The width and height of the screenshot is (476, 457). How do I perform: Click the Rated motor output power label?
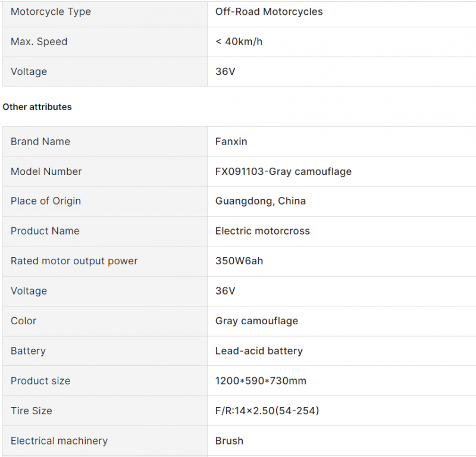click(x=74, y=261)
